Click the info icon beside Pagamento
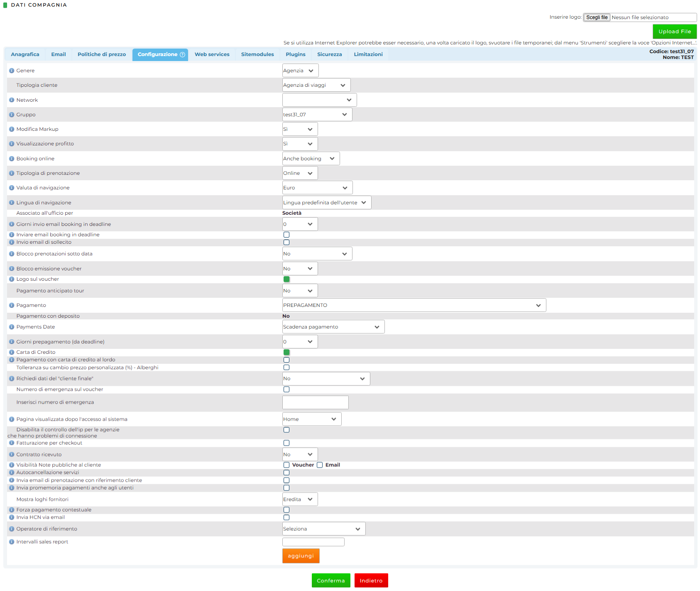Viewport: 700px width, 591px height. (x=12, y=305)
